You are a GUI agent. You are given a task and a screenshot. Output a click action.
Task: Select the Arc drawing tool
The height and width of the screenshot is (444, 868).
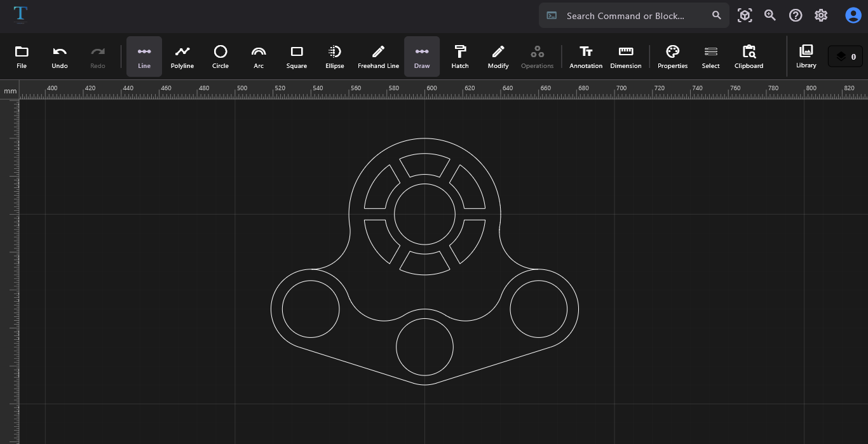pyautogui.click(x=259, y=56)
